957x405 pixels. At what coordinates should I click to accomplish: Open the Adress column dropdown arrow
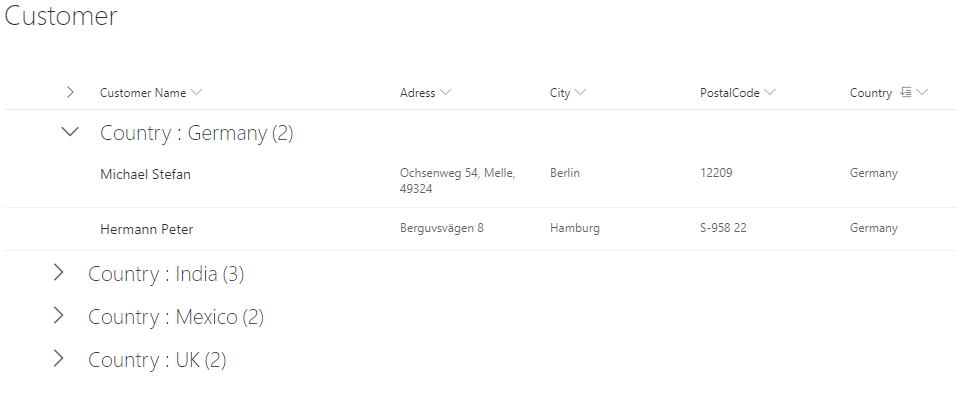point(446,93)
